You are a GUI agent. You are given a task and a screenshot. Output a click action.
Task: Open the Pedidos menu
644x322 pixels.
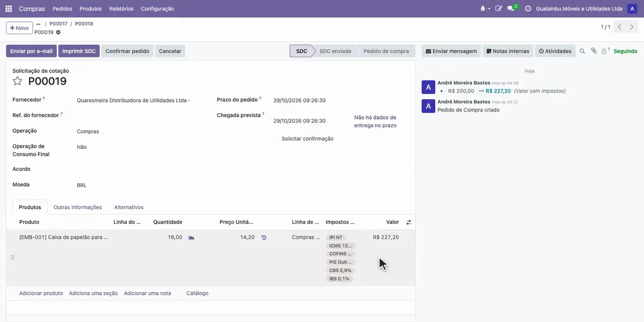click(62, 9)
